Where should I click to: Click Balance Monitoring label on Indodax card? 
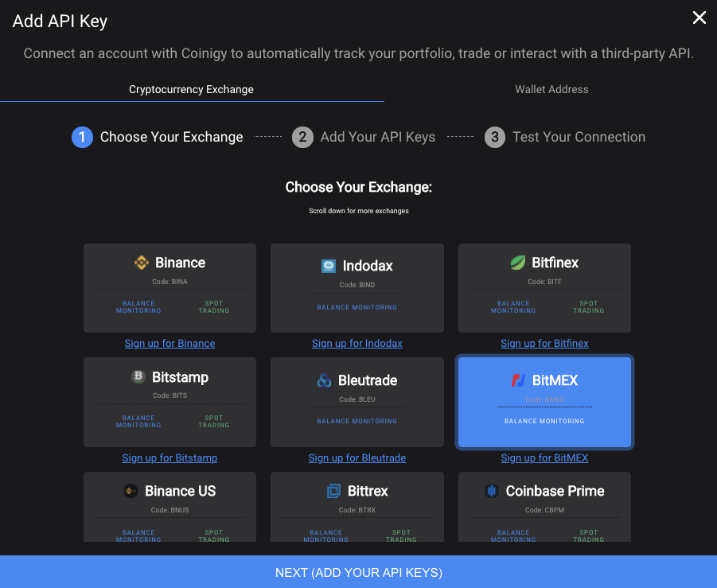click(x=357, y=307)
